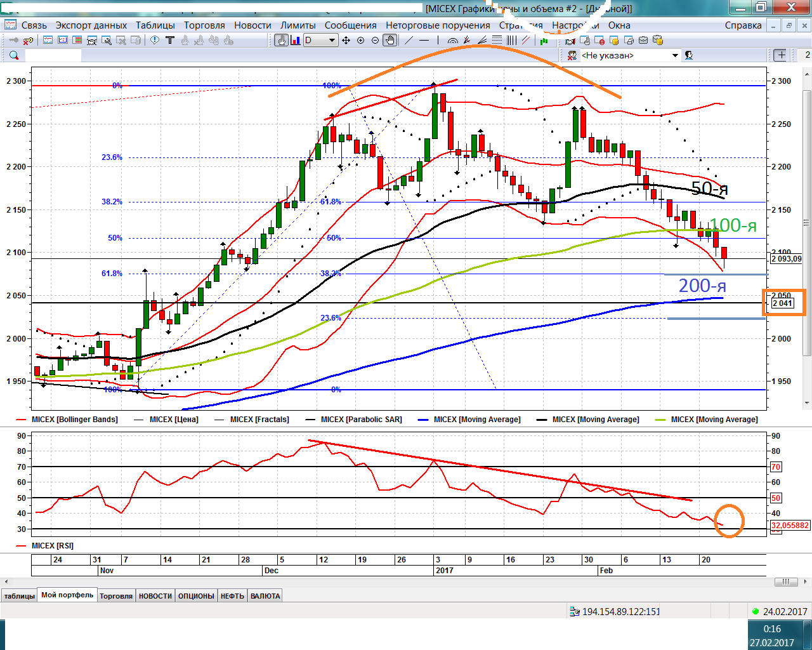
Task: Open the D timeframe dropdown
Action: [320, 40]
